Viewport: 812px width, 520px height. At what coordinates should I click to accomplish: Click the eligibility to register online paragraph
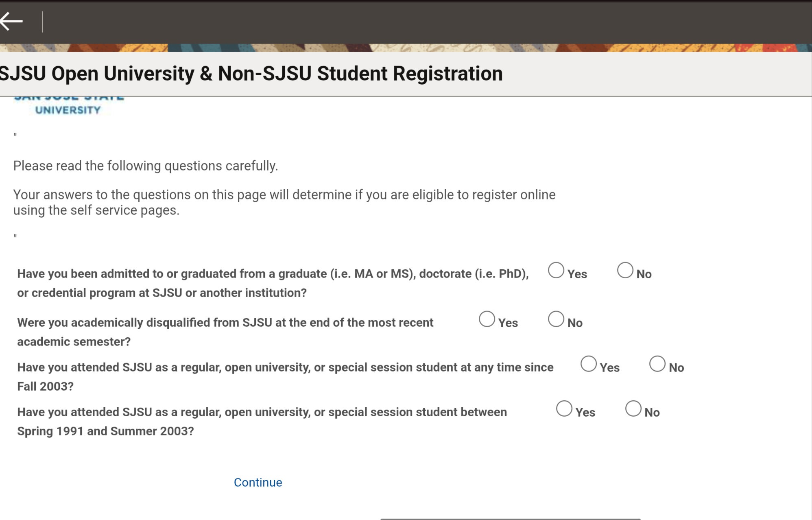(284, 202)
